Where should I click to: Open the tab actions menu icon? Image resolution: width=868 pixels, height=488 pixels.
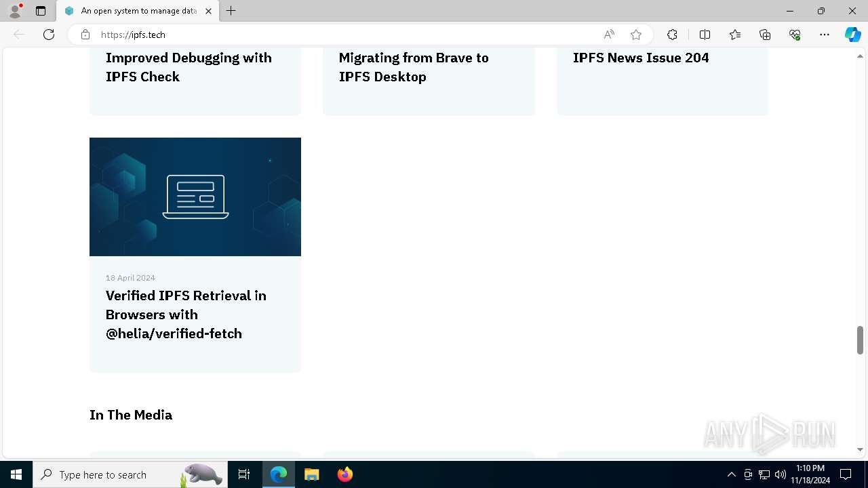[x=41, y=11]
